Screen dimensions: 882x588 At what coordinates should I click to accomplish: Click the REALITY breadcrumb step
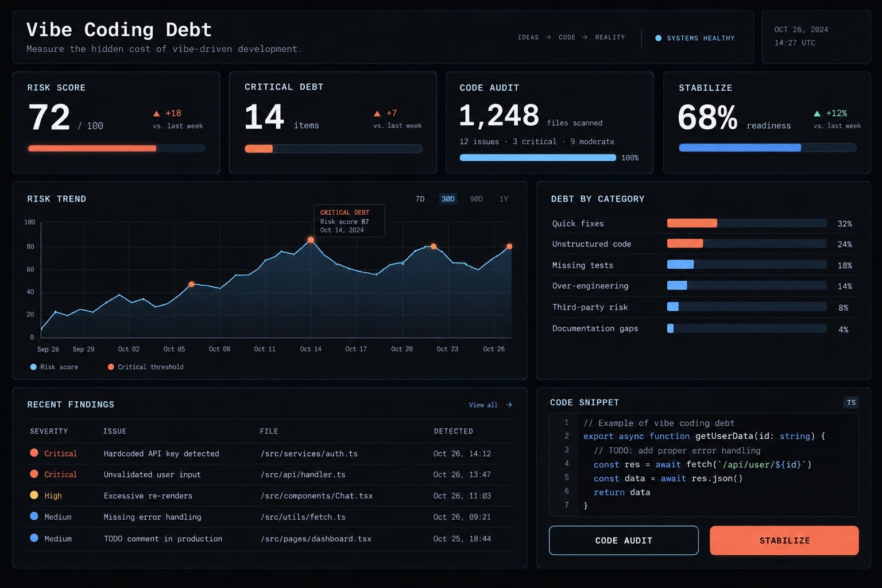[x=610, y=37]
